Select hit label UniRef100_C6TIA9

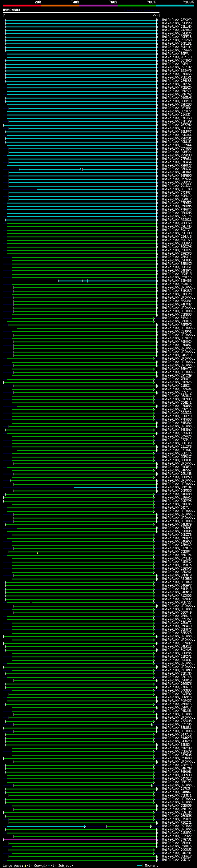(177, 189)
